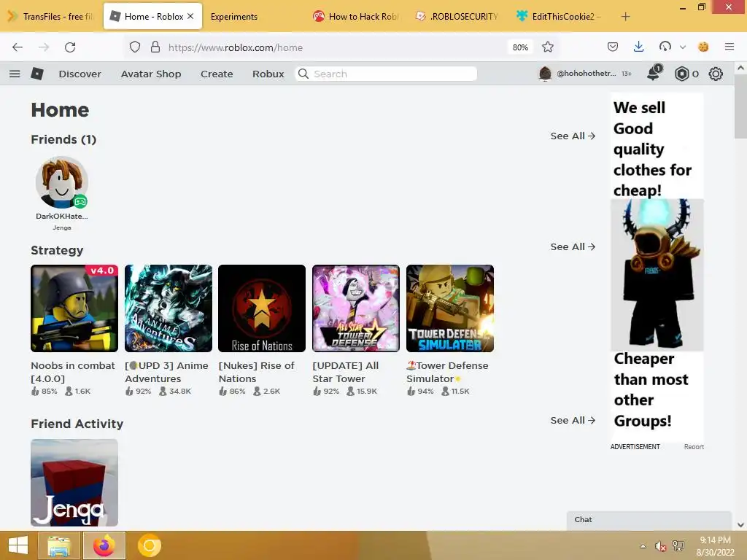Close the Home - Roblox tab
The height and width of the screenshot is (560, 747).
click(x=190, y=16)
